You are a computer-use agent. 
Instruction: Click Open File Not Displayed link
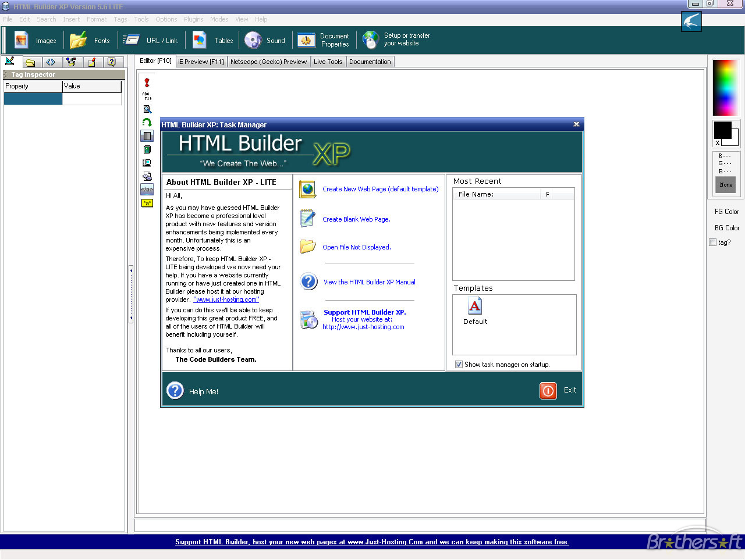click(357, 247)
